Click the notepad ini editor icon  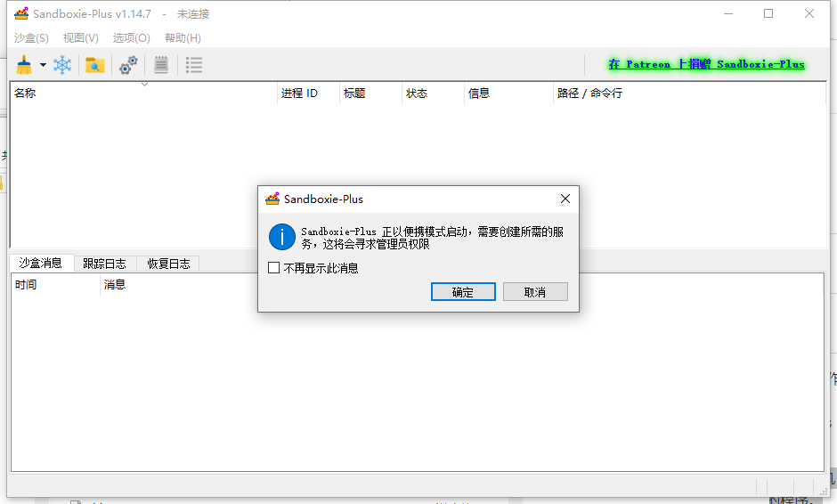click(161, 65)
